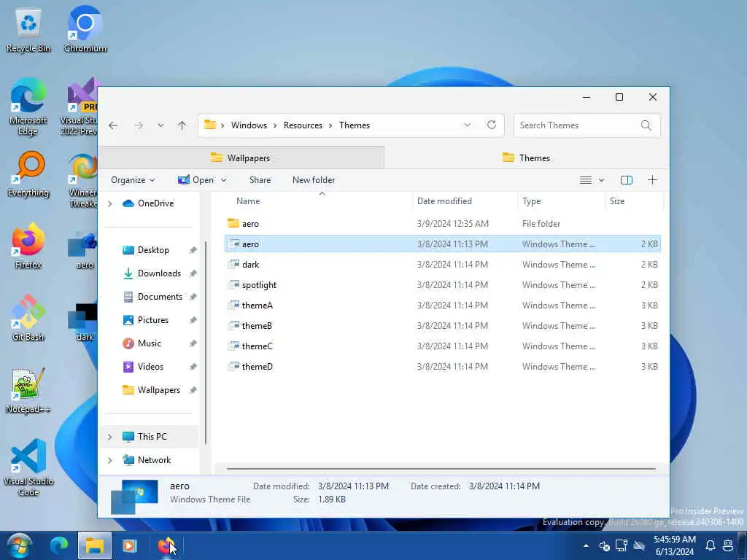Select Git Bash desktop shortcut
The height and width of the screenshot is (560, 747).
click(28, 319)
